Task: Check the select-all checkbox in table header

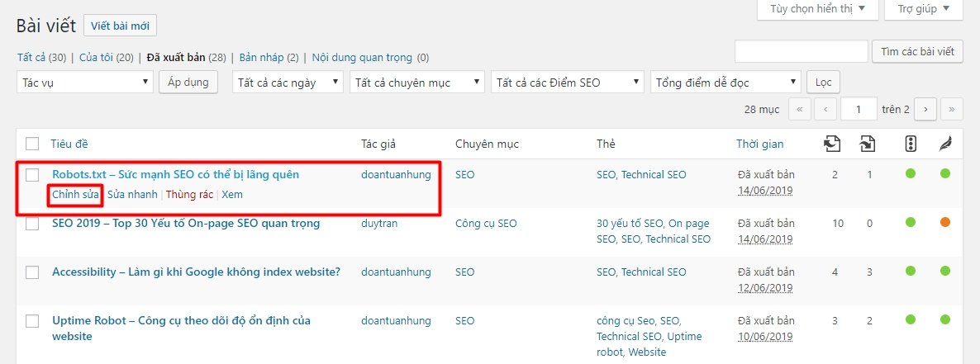Action: 32,144
